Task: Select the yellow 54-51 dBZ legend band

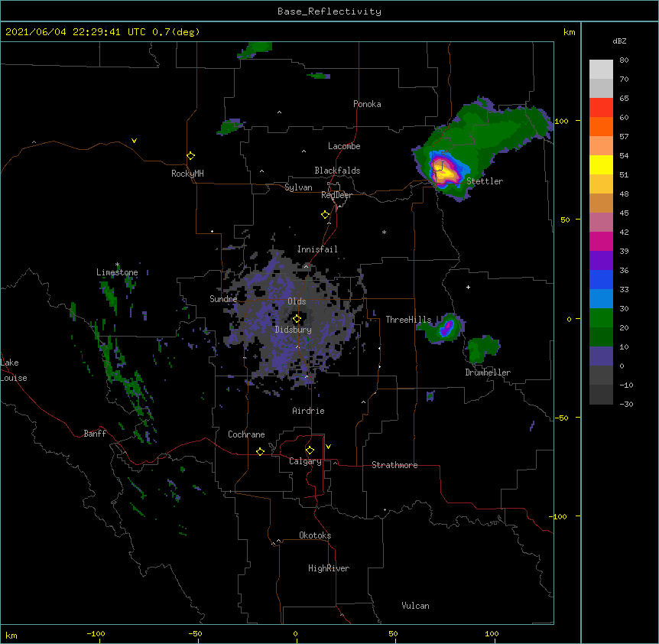Action: 601,165
